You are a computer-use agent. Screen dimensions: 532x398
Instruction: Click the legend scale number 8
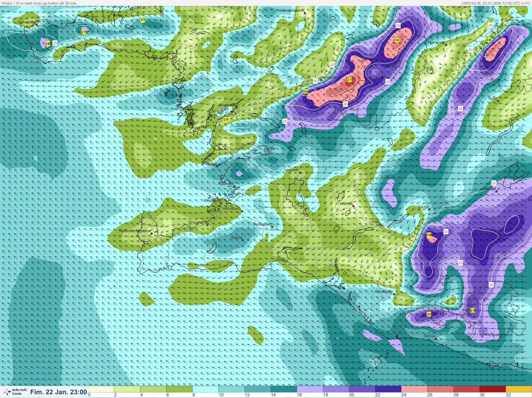193,395
